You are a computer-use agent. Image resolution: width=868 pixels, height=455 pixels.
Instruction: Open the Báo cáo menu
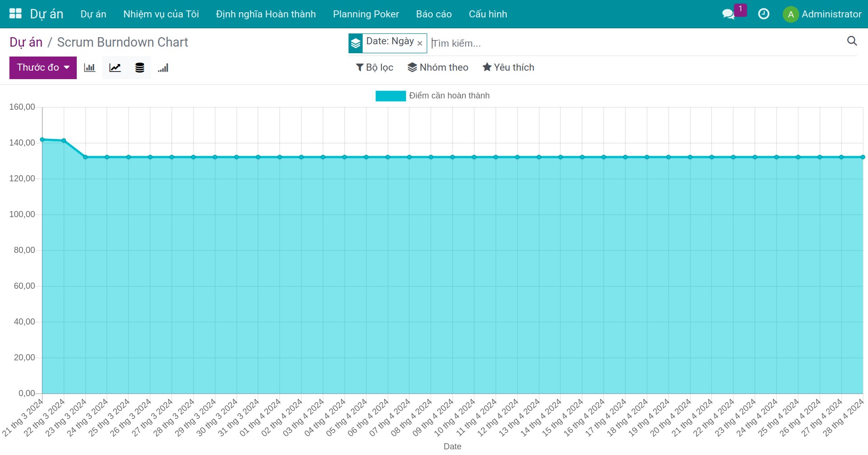(x=434, y=14)
